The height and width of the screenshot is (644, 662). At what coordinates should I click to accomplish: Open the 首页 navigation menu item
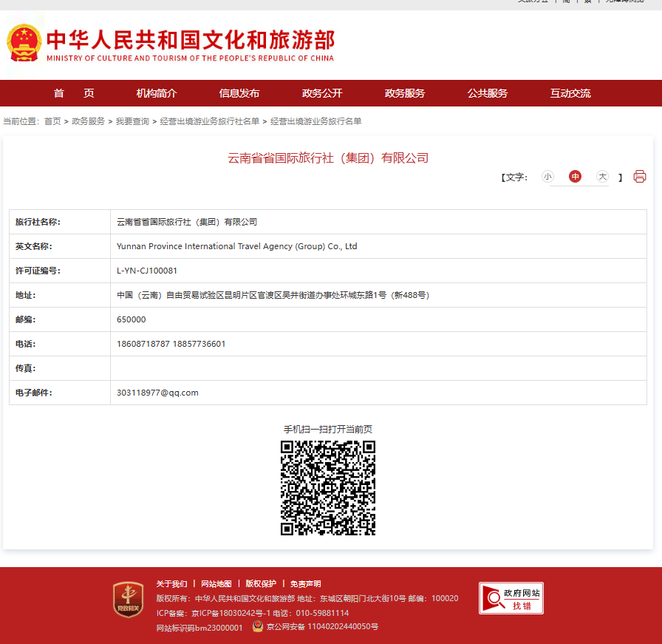74,93
